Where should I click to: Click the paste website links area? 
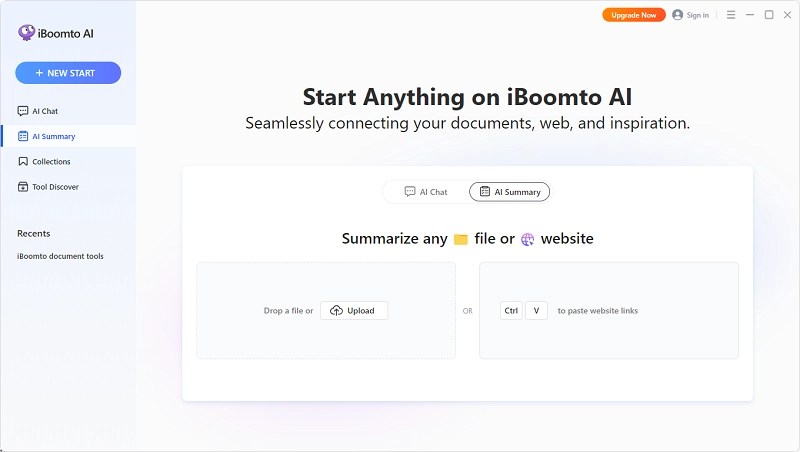coord(609,311)
